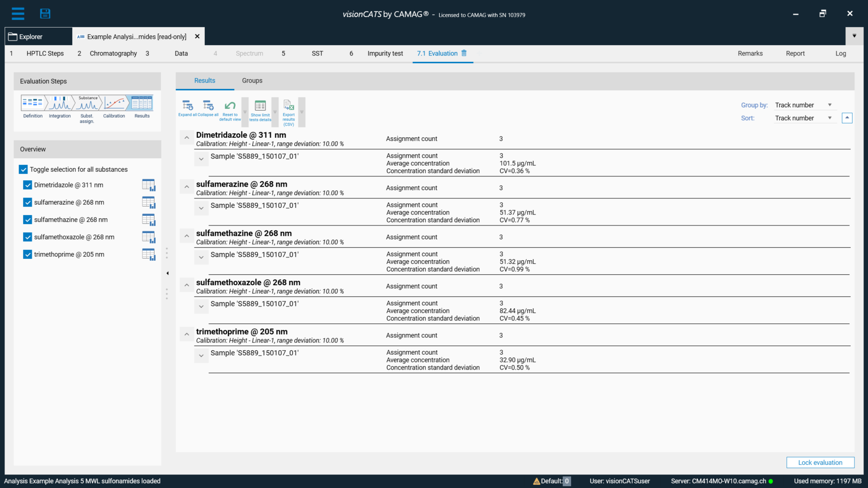Click the Save icon
The image size is (868, 488).
(45, 14)
